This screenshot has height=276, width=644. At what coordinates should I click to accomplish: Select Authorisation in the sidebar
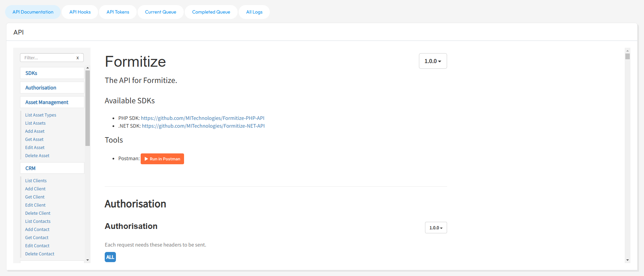pyautogui.click(x=52, y=88)
